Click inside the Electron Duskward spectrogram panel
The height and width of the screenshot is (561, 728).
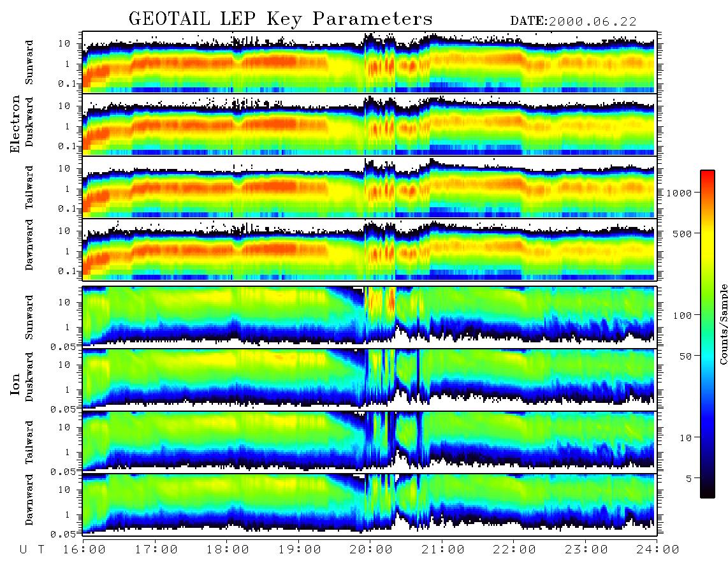370,124
